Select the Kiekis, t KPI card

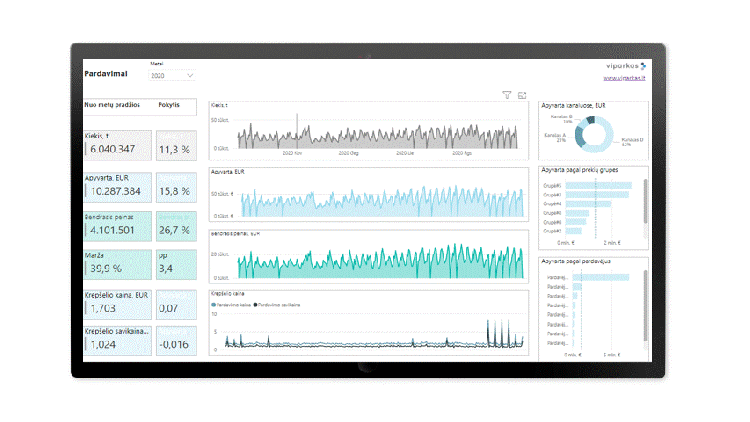115,144
